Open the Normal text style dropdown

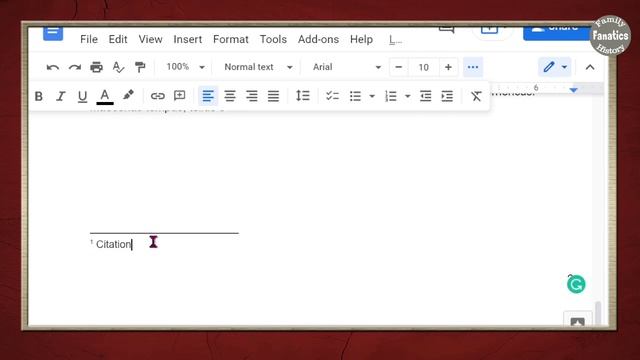(258, 67)
